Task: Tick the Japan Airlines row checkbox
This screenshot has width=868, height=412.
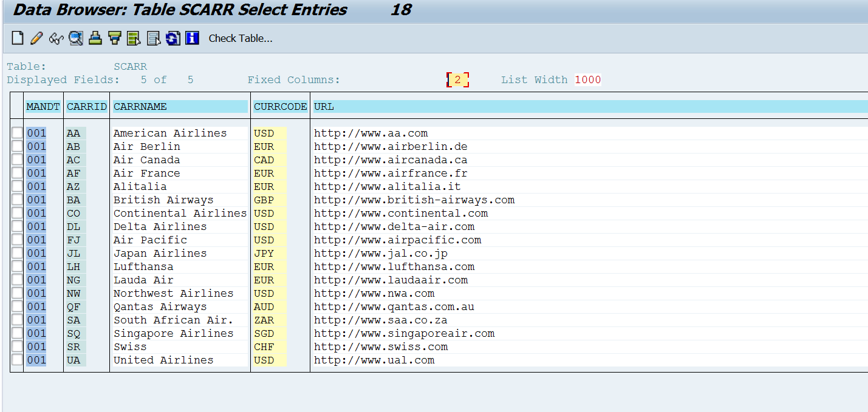Action: 17,253
